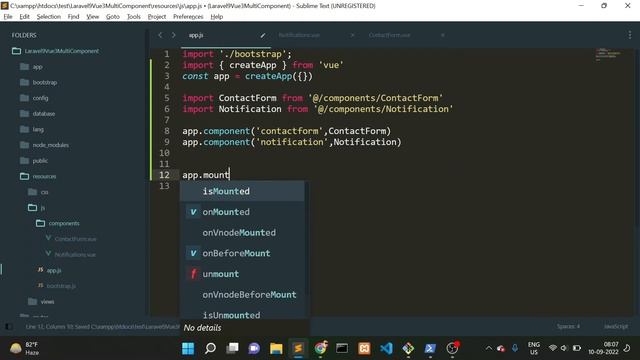The height and width of the screenshot is (360, 640).
Task: Click the unsaved pencil icon on app.js tab
Action: click(x=263, y=36)
